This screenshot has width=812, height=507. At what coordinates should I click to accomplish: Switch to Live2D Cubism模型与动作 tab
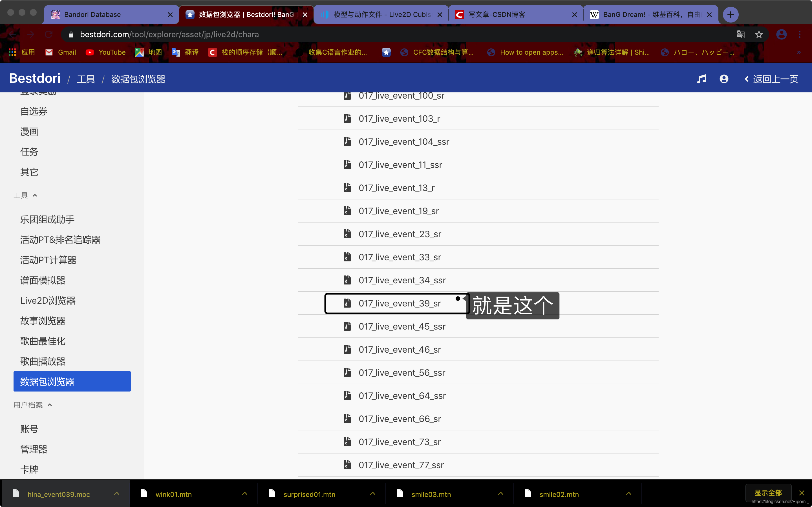point(381,14)
